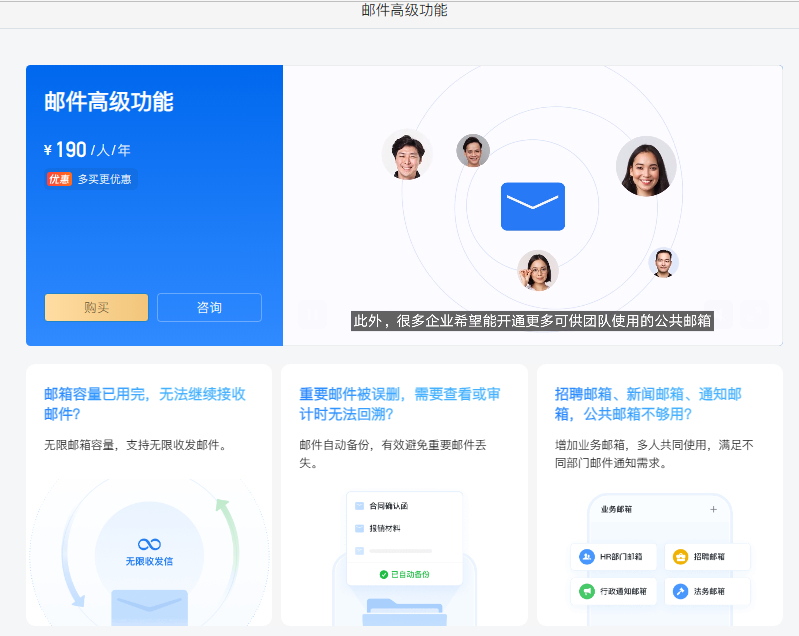Click the glasses-wearing woman avatar below the envelope
Screen dimensions: 799x636
click(538, 270)
